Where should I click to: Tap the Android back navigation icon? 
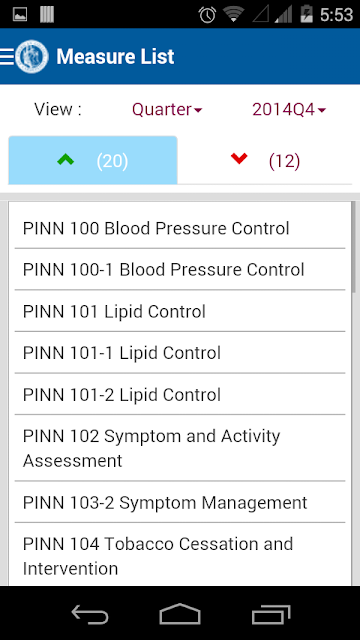click(90, 614)
